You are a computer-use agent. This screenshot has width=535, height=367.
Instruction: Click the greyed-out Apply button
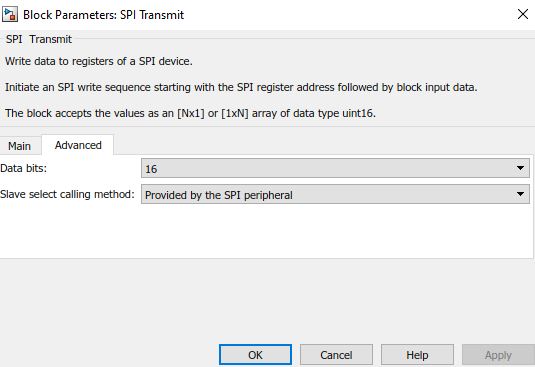498,355
